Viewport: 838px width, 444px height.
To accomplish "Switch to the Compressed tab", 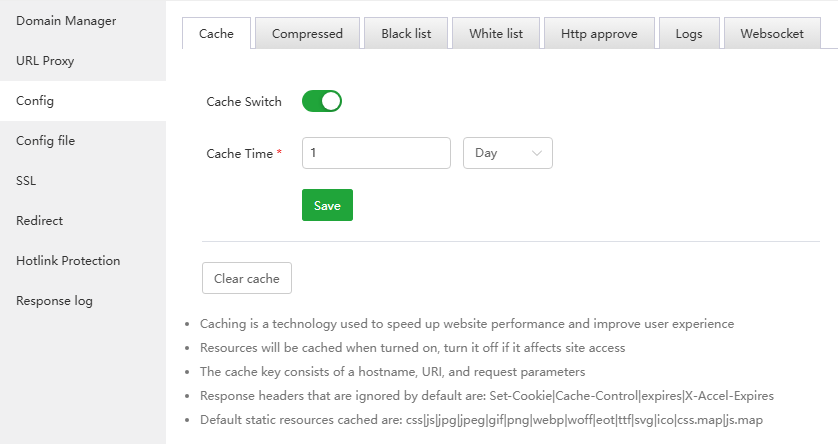I will click(x=307, y=33).
